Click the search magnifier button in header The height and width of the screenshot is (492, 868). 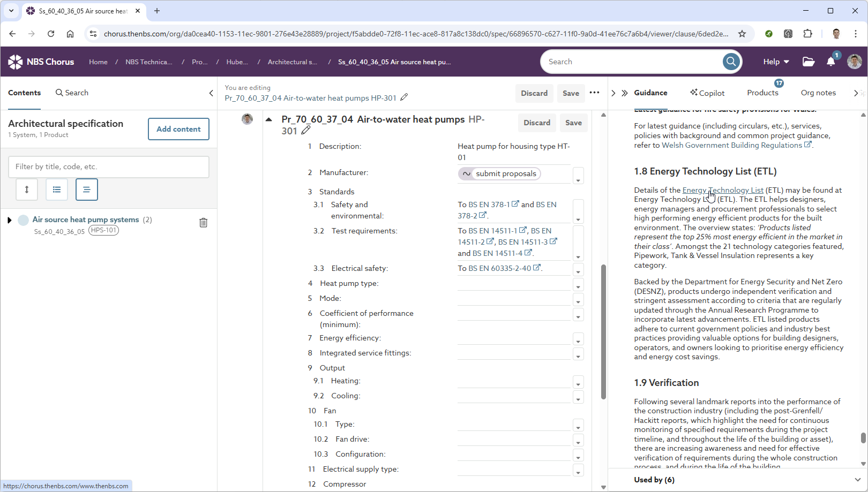point(731,62)
